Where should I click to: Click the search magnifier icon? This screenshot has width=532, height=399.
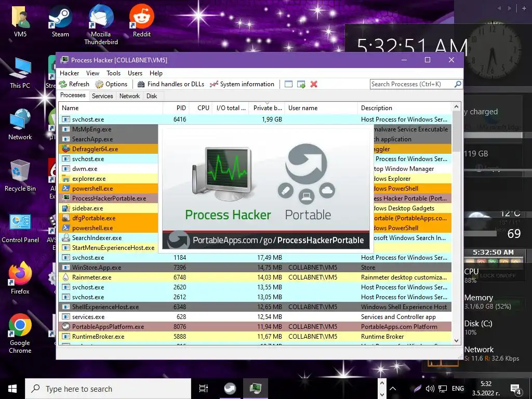[x=458, y=84]
